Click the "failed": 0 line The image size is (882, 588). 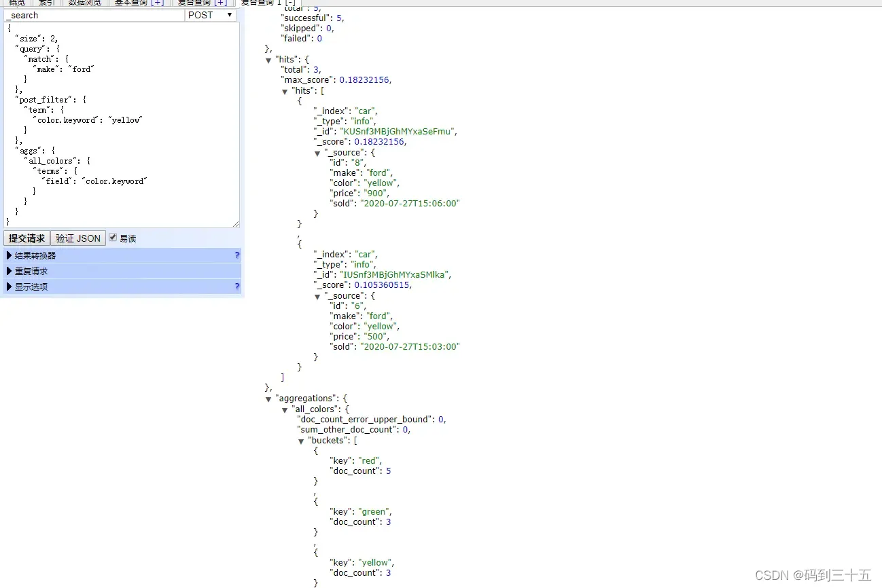click(301, 39)
